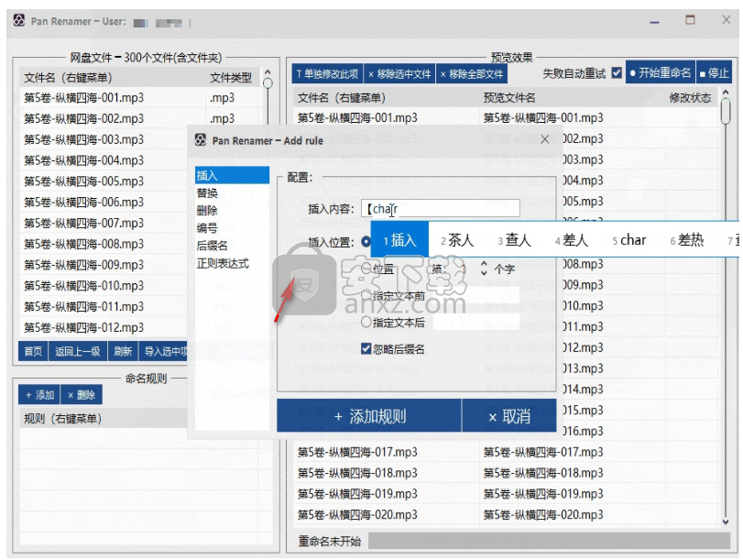Click preview list scrollbar thumb
The height and width of the screenshot is (560, 743).
pyautogui.click(x=726, y=110)
